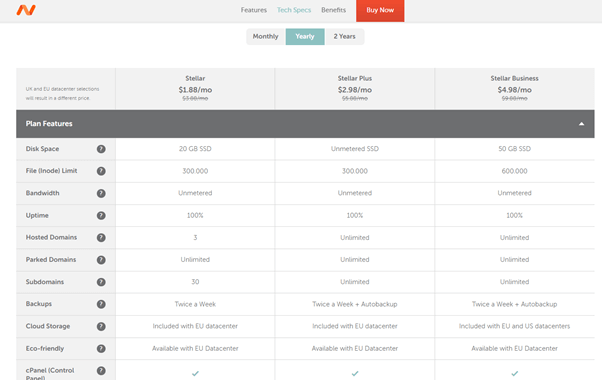Select 2 Years billing period

344,36
